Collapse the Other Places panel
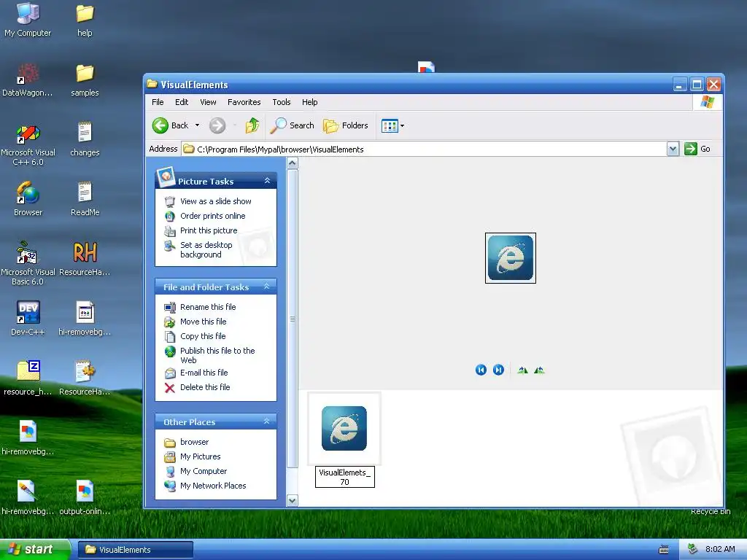The height and width of the screenshot is (560, 747). [267, 421]
